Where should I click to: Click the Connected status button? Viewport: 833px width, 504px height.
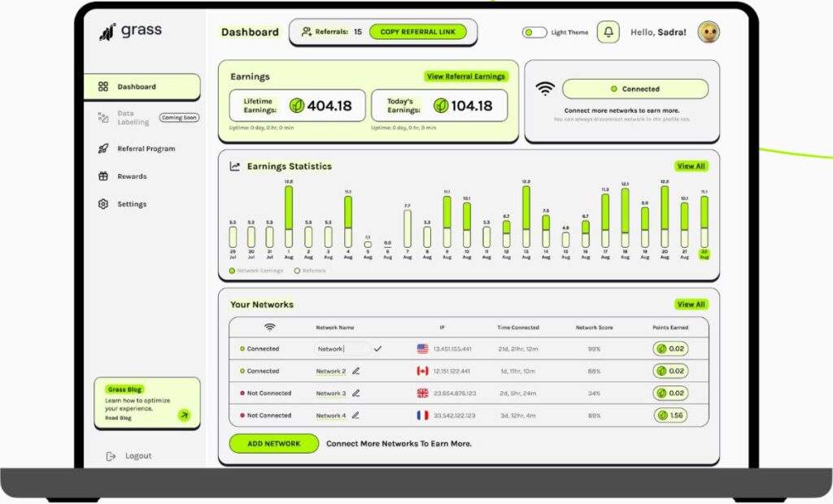click(635, 89)
